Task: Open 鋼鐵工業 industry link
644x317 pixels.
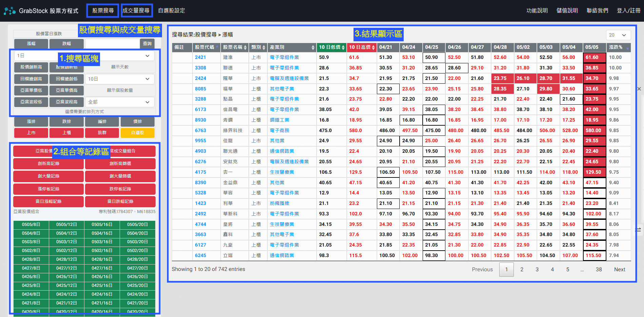Action: [x=280, y=120]
